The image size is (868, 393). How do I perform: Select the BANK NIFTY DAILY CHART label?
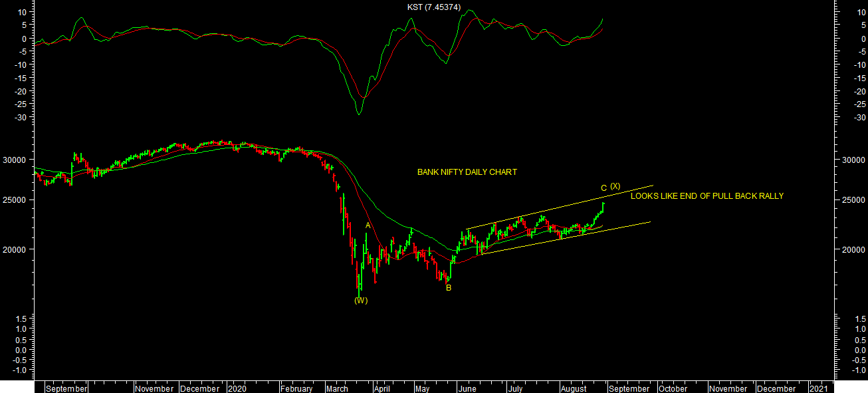point(467,172)
